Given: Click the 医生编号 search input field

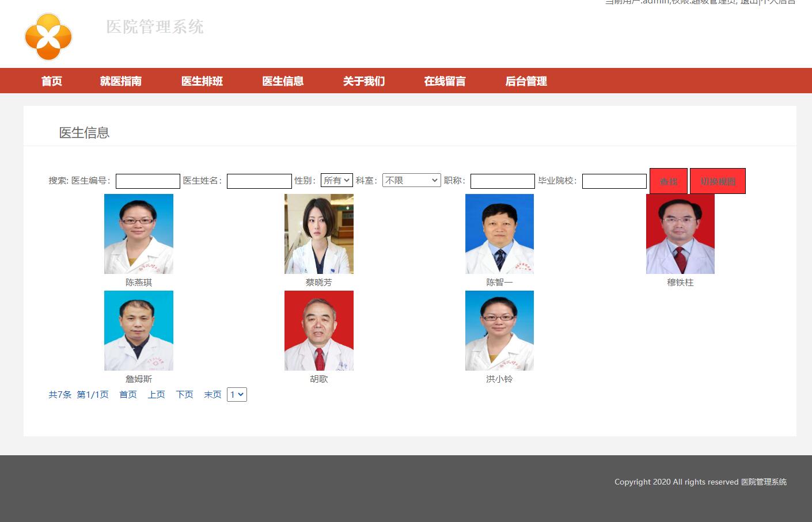Looking at the screenshot, I should coord(147,181).
